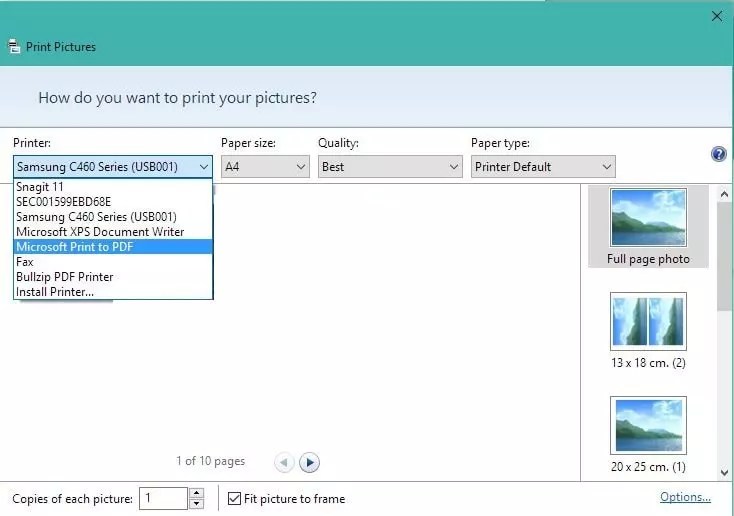
Task: Open the Printer dropdown showing Samsung C460 Series
Action: click(x=113, y=167)
